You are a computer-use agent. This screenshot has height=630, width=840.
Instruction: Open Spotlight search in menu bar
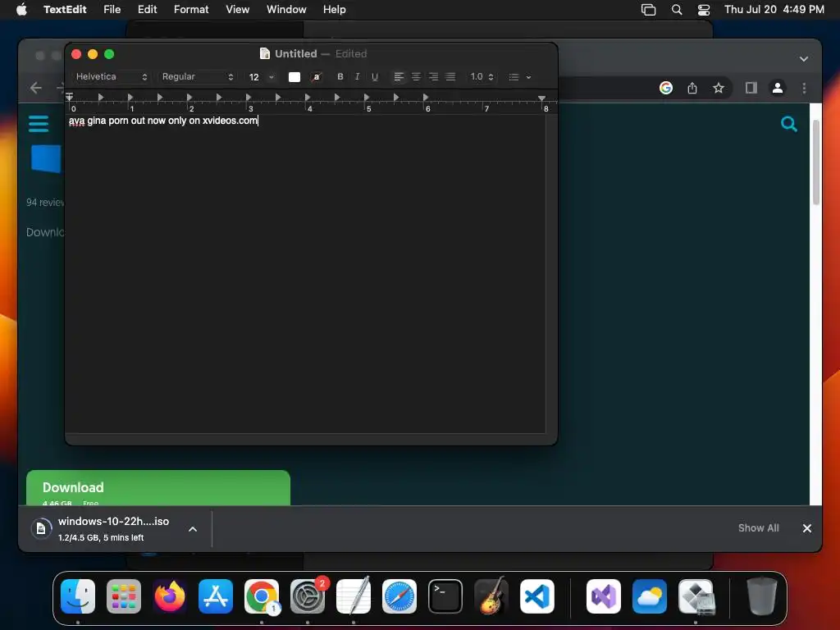pos(677,10)
